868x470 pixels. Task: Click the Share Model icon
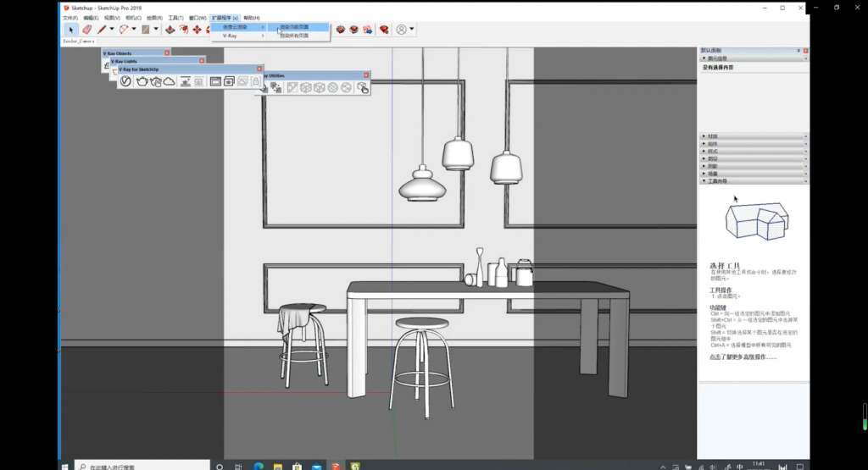(354, 30)
